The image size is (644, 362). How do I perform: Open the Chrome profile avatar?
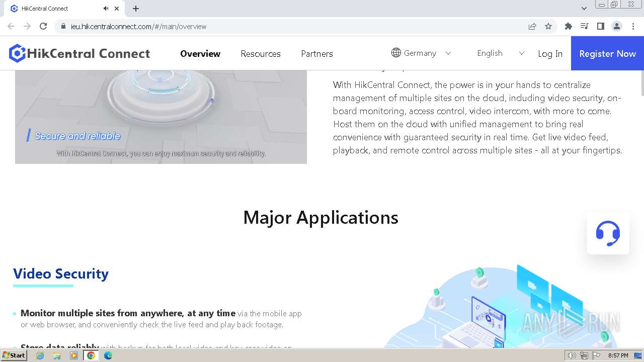pos(617,26)
